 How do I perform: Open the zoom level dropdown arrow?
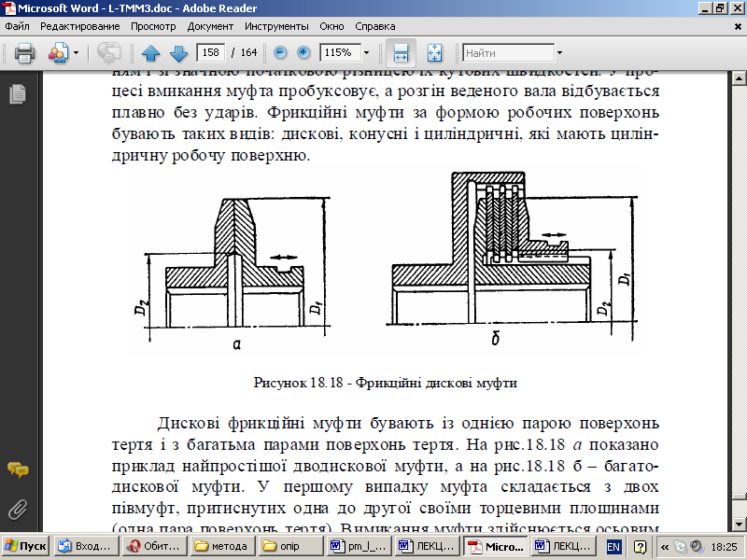[366, 53]
